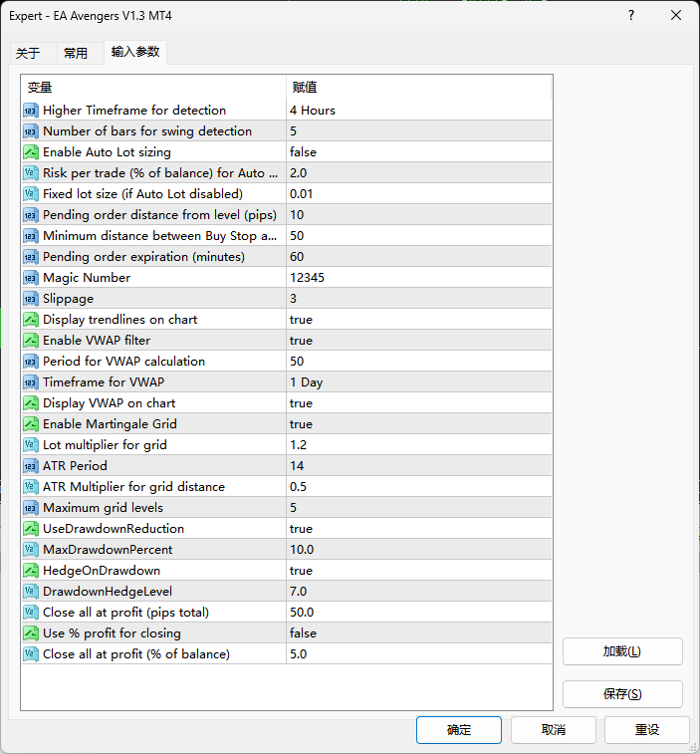Click the icon beside Fixed lot size

(x=30, y=194)
